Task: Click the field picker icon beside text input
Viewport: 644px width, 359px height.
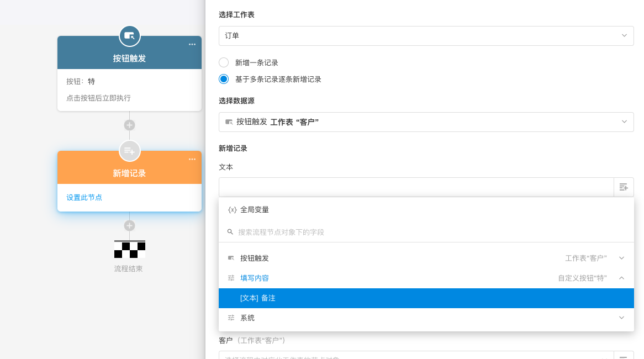Action: point(624,187)
